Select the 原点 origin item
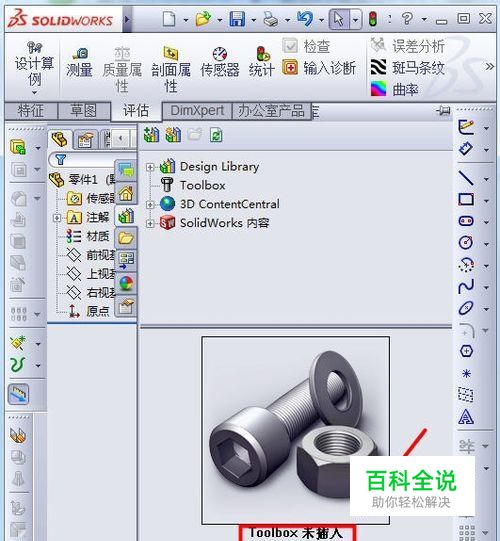The height and width of the screenshot is (541, 500). 88,311
